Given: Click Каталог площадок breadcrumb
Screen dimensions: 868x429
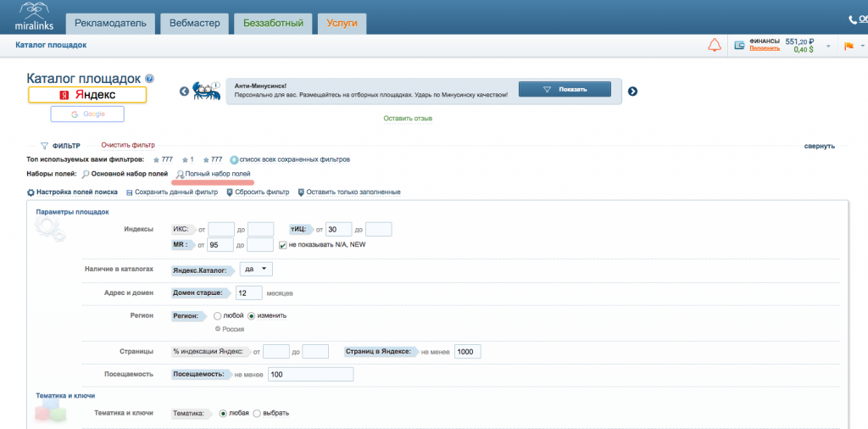Looking at the screenshot, I should [51, 46].
